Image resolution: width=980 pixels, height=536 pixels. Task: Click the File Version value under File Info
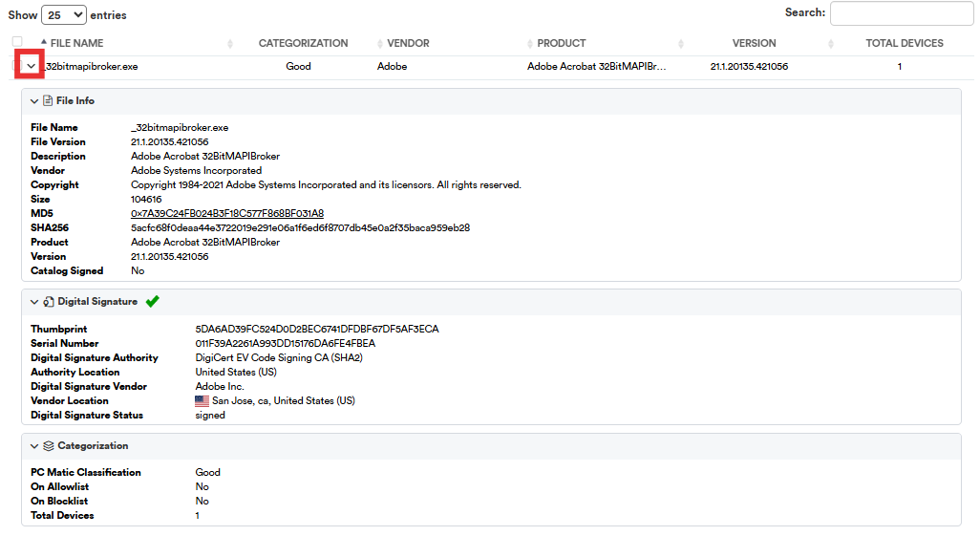tap(169, 142)
